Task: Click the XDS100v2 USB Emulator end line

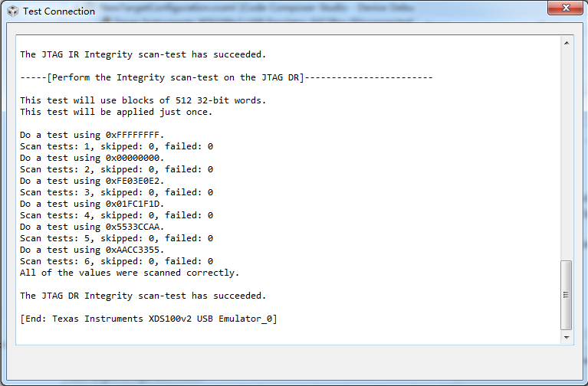Action: [x=148, y=319]
